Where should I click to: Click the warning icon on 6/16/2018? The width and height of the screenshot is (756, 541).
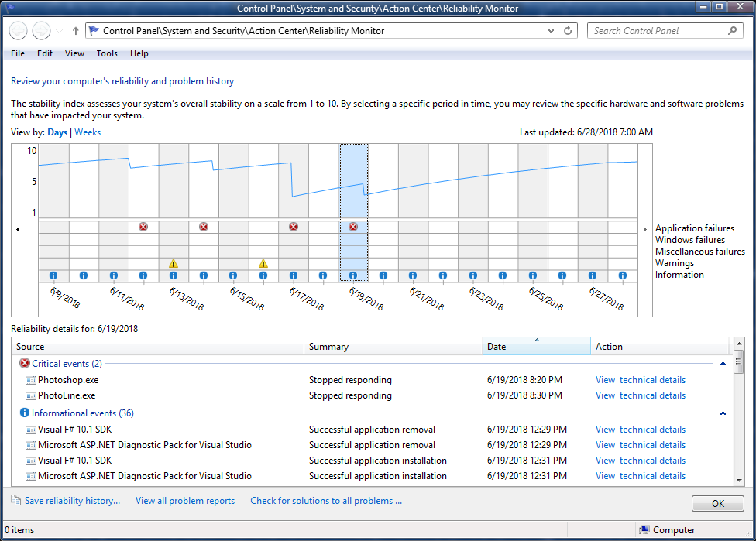263,264
